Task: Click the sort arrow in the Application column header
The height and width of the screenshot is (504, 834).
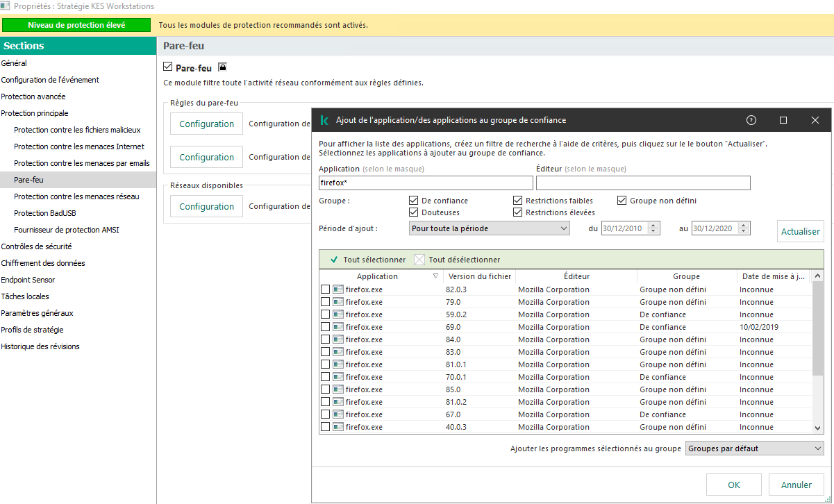Action: (435, 276)
